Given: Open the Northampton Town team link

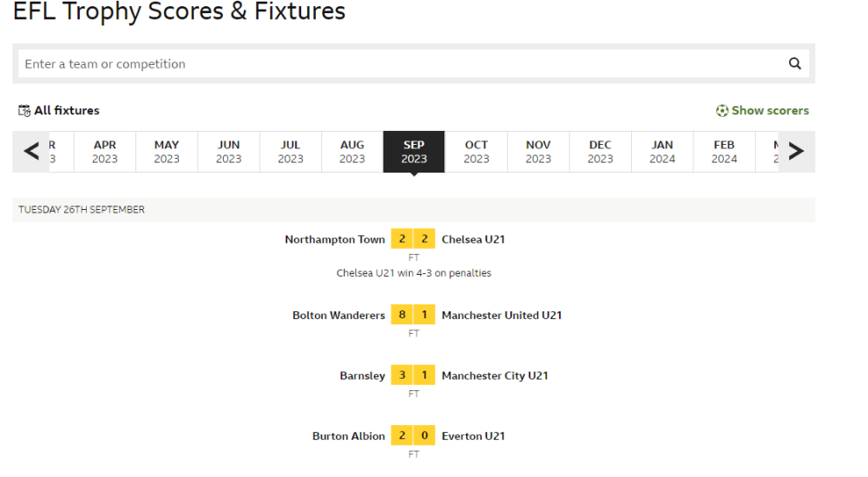Looking at the screenshot, I should (335, 239).
